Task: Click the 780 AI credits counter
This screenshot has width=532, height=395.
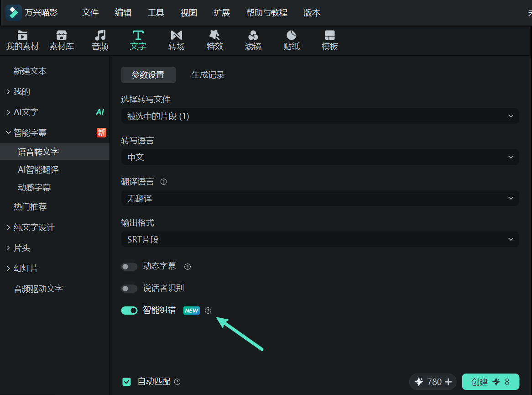Action: [x=433, y=382]
